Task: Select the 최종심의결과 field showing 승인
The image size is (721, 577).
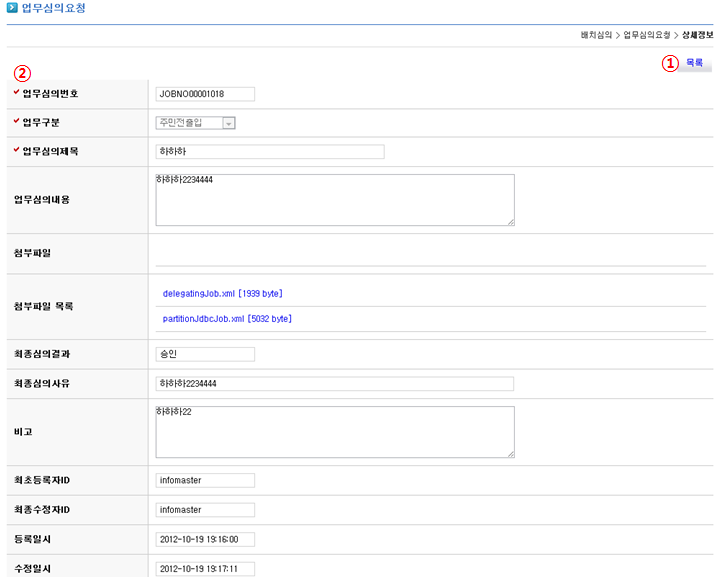Action: pyautogui.click(x=205, y=354)
